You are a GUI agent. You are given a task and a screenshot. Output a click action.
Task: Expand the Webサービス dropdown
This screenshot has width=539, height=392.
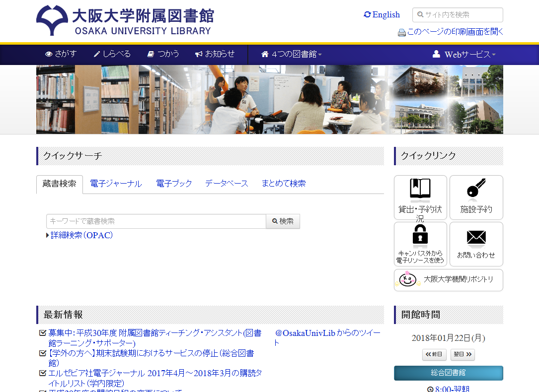pos(464,54)
